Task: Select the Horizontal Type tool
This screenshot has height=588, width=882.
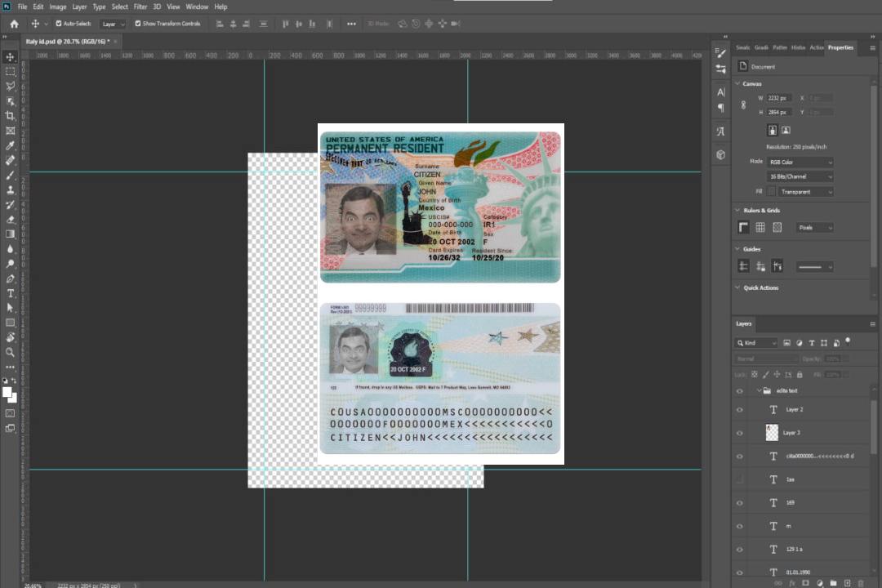Action: 10,293
